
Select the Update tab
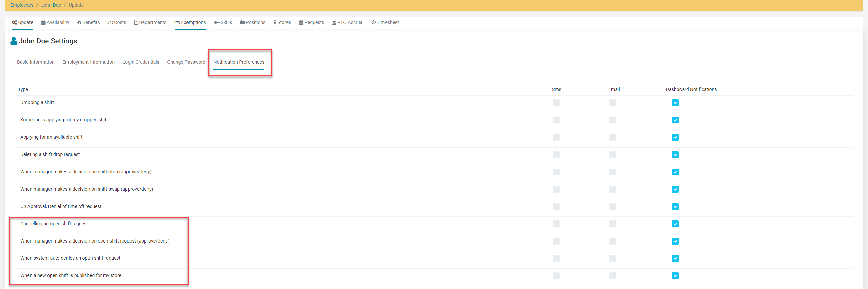[22, 22]
